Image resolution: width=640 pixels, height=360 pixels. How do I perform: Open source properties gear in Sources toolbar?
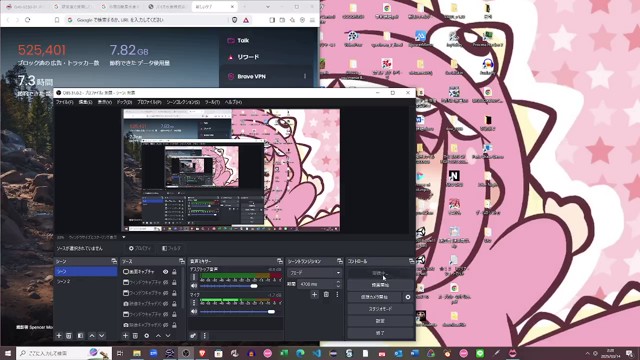(147, 336)
